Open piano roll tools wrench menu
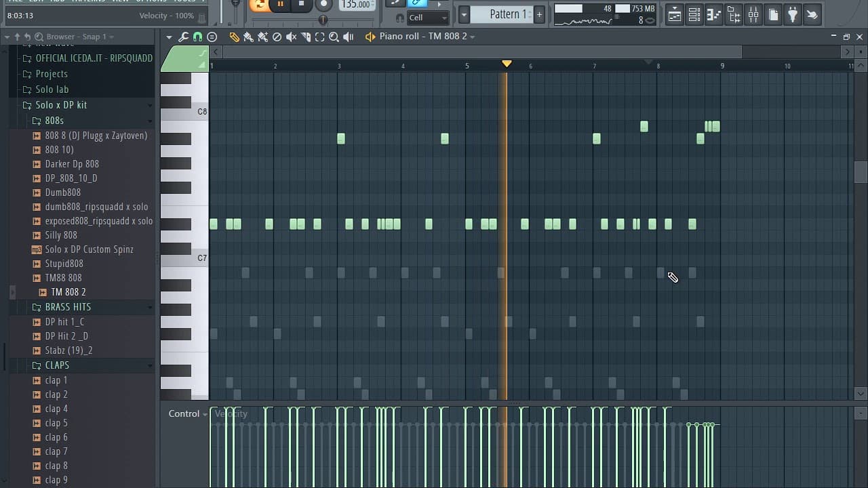Image resolution: width=868 pixels, height=488 pixels. coord(183,37)
